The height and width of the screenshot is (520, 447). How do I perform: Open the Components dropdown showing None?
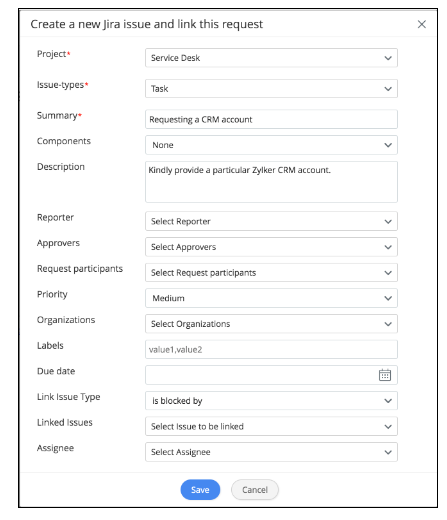(x=271, y=145)
